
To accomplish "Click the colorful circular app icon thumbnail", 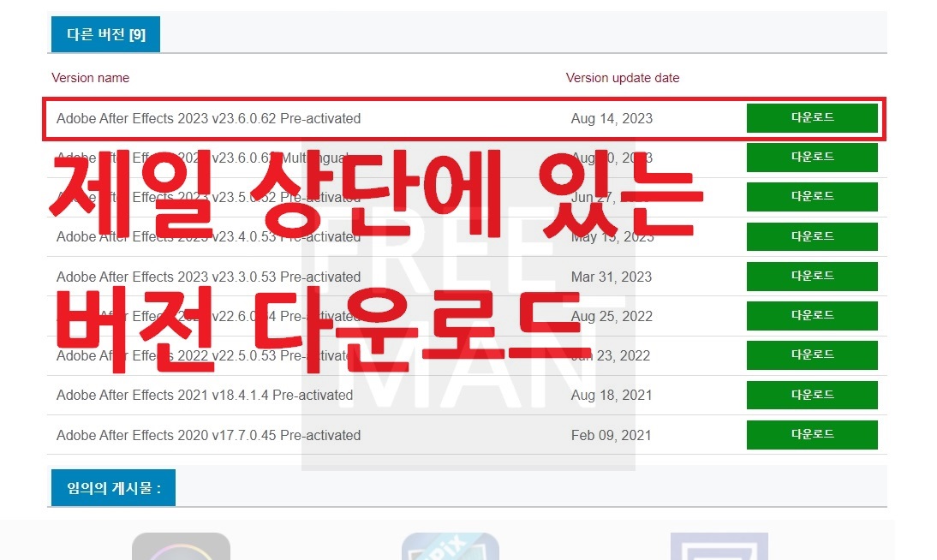I will [180, 548].
